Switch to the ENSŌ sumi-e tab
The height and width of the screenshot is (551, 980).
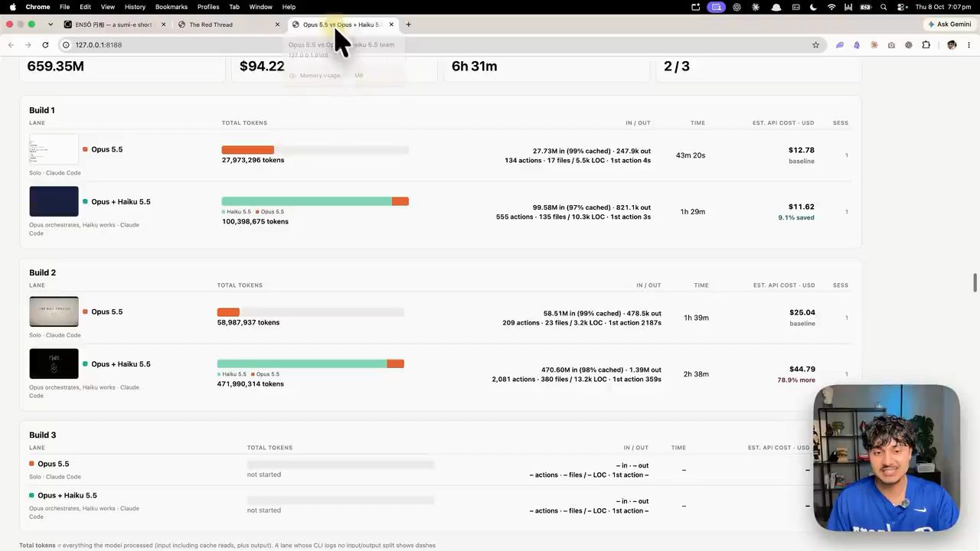point(113,24)
